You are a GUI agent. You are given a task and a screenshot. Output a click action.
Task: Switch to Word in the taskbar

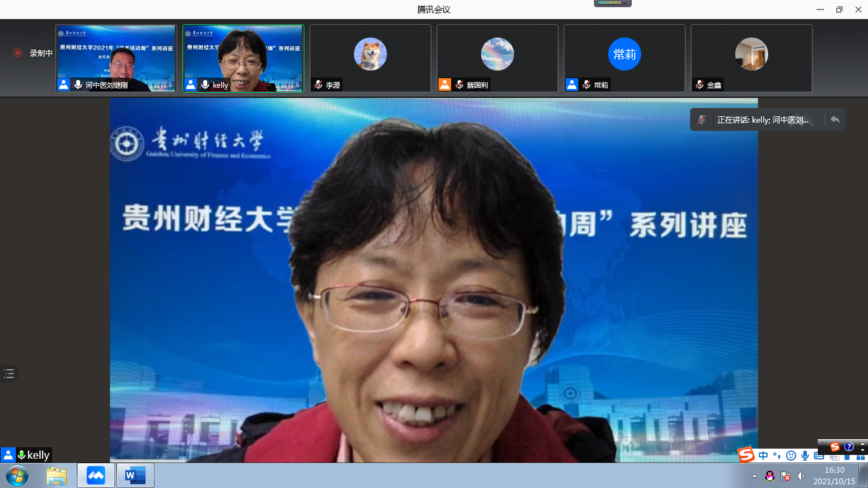135,475
